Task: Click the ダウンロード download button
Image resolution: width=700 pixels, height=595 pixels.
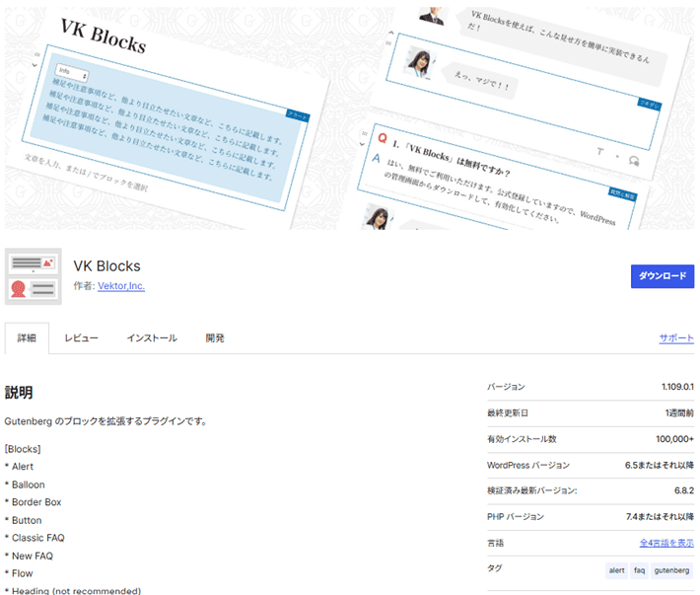Action: pos(663,276)
